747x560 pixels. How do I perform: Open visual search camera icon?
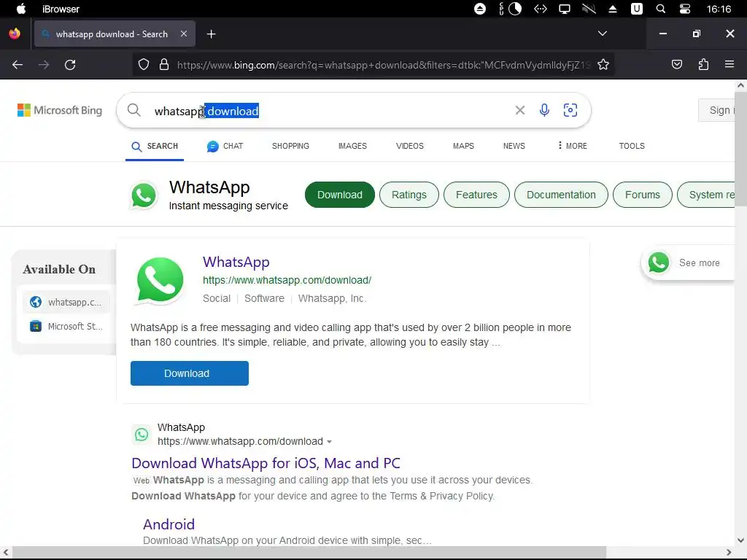570,110
